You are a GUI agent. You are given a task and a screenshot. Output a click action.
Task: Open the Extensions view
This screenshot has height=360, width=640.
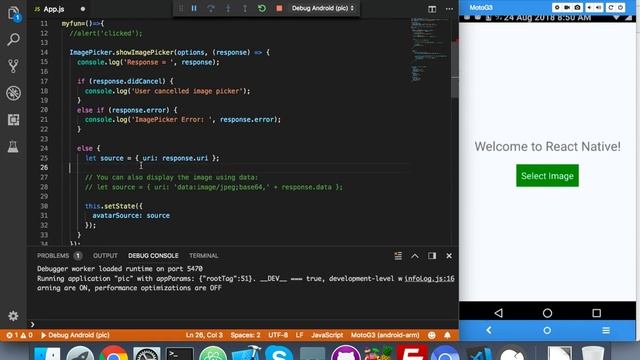click(13, 120)
